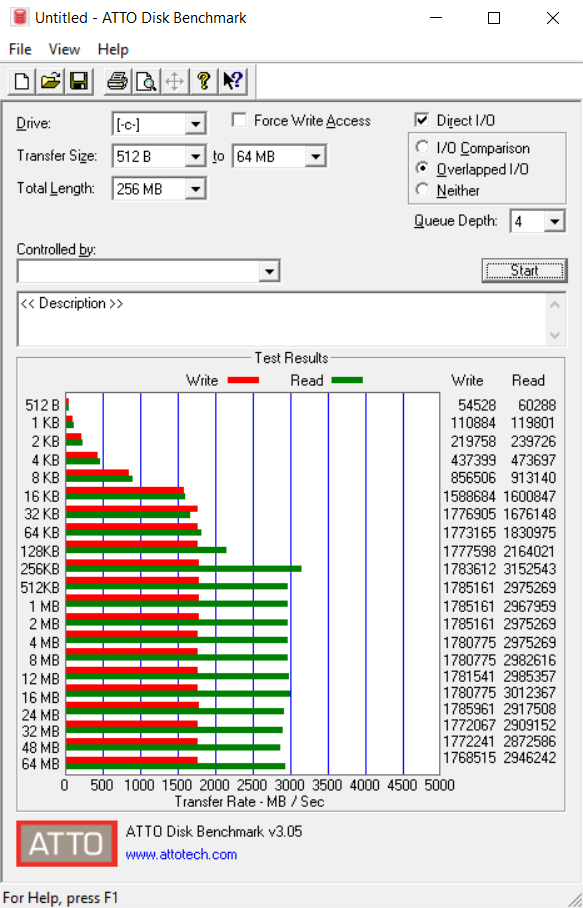Click the 1 MB read value 2967959
This screenshot has height=908, width=583.
[x=530, y=606]
